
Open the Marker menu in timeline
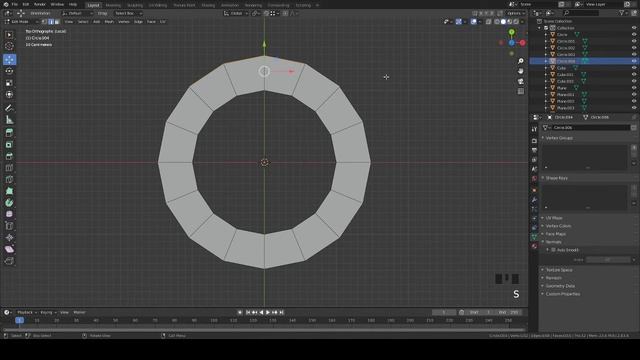(x=79, y=312)
